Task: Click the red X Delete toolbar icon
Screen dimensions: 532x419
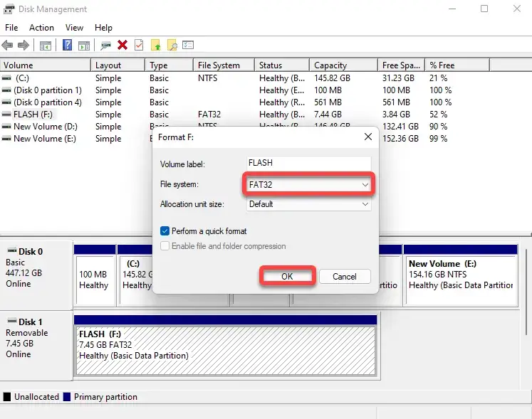Action: pyautogui.click(x=122, y=45)
